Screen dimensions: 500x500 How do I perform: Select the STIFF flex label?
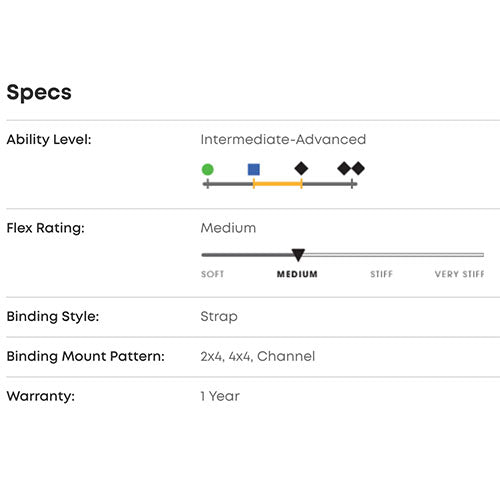coord(382,274)
